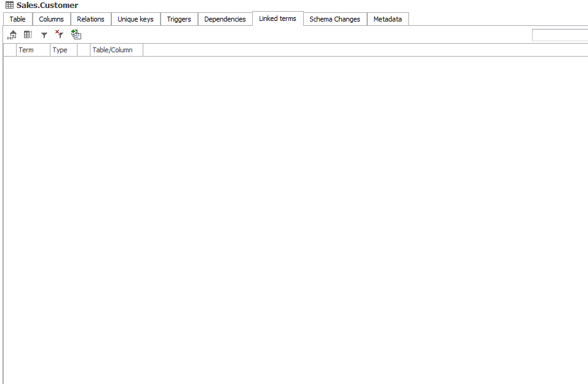Screen dimensions: 588x384
Task: Select the Unique keys tab
Action: (x=135, y=19)
